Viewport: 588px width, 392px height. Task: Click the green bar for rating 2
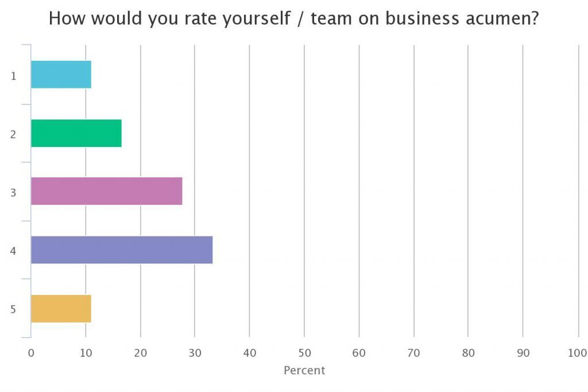click(x=76, y=133)
